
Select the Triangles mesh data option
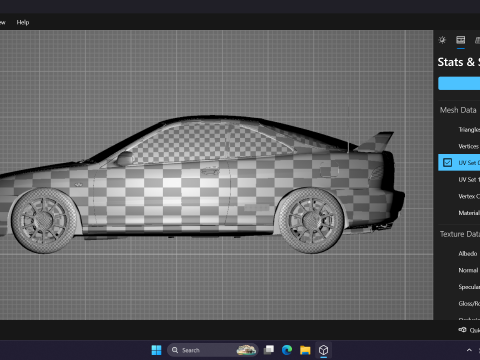point(469,130)
